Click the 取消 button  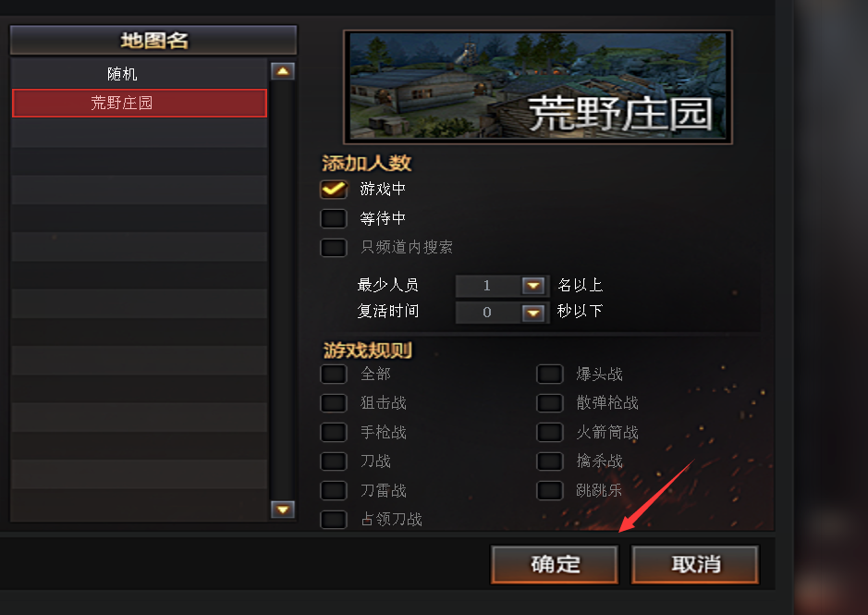coord(695,564)
